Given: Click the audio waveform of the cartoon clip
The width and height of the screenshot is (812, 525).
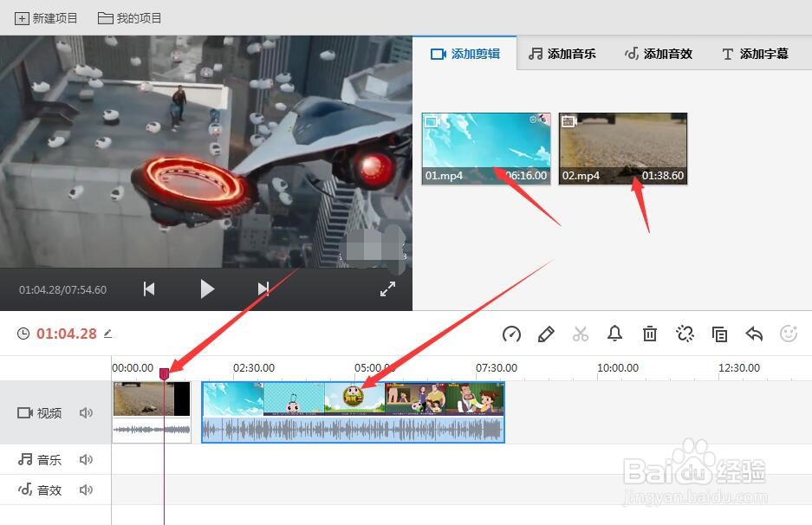Looking at the screenshot, I should point(354,430).
